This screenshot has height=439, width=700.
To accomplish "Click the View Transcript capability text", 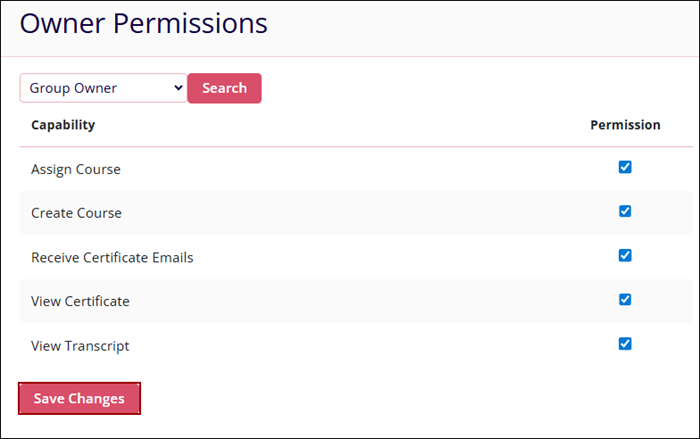I will (x=80, y=346).
